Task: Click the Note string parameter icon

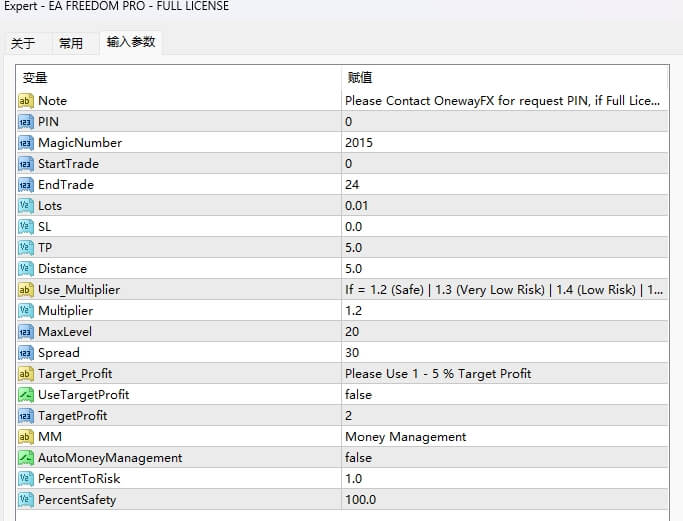Action: 26,101
